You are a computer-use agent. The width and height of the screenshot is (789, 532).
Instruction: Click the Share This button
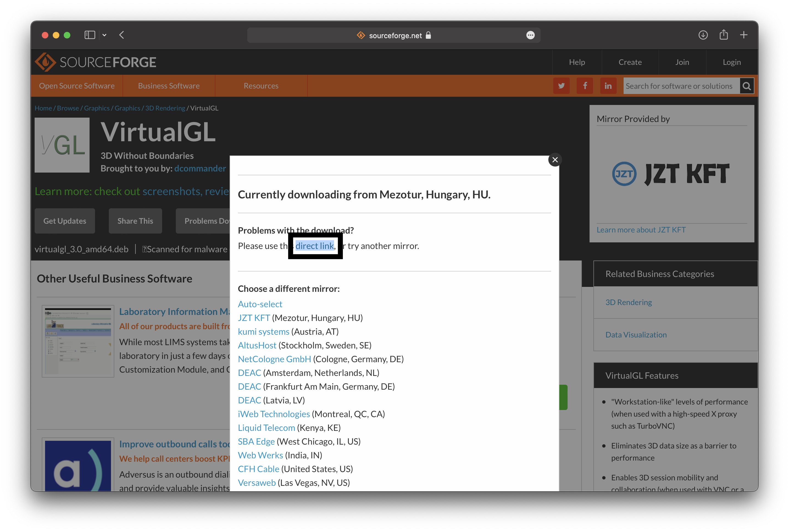(x=135, y=221)
